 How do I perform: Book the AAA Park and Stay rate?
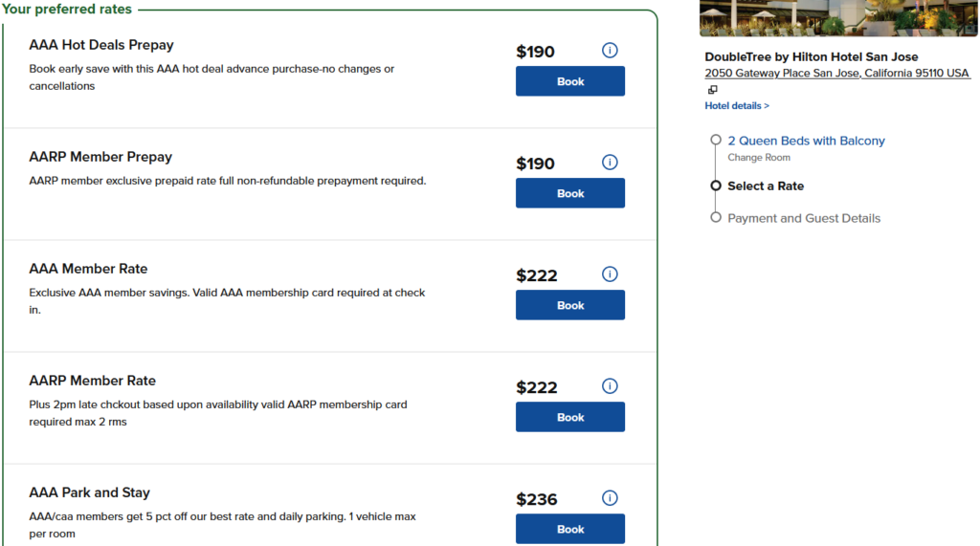click(570, 529)
